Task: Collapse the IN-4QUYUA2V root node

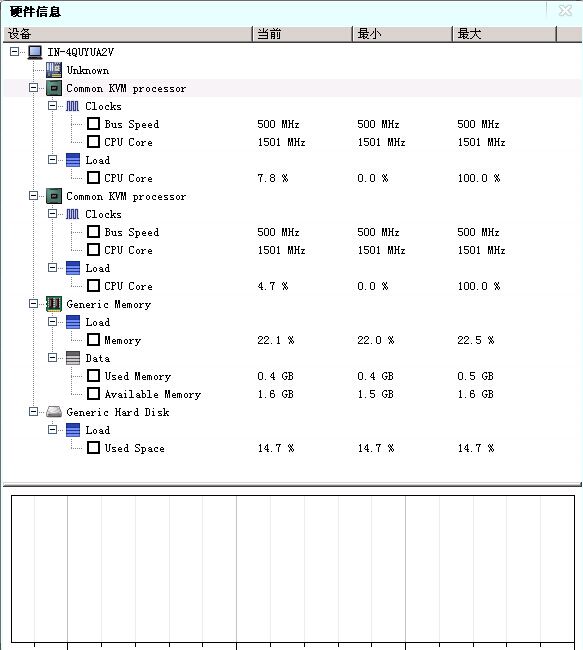Action: [x=14, y=52]
